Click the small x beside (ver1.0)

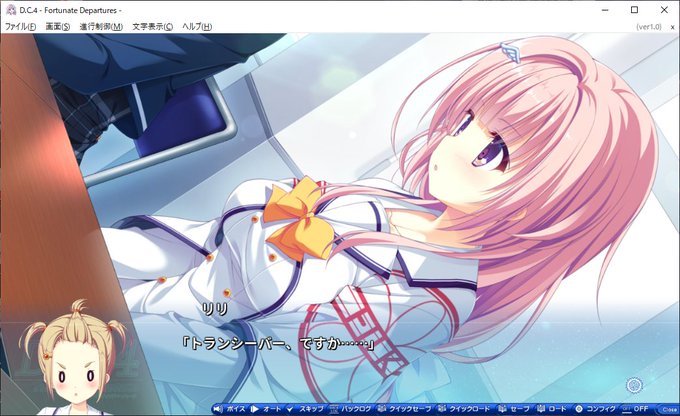coord(673,27)
